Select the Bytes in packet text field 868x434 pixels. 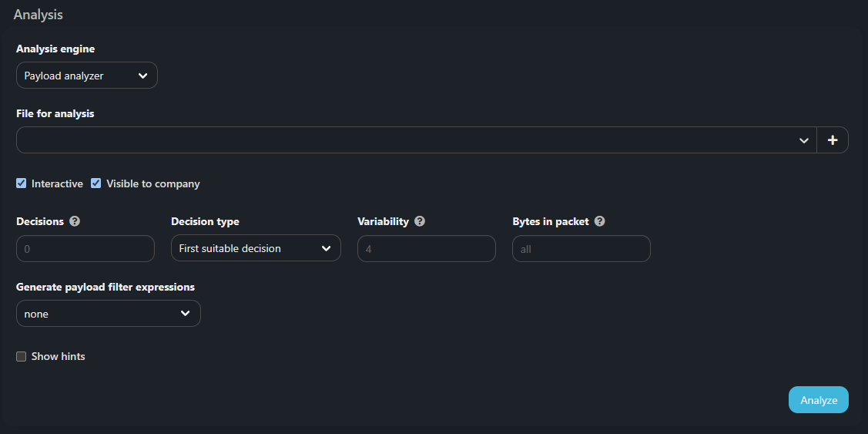(x=581, y=249)
